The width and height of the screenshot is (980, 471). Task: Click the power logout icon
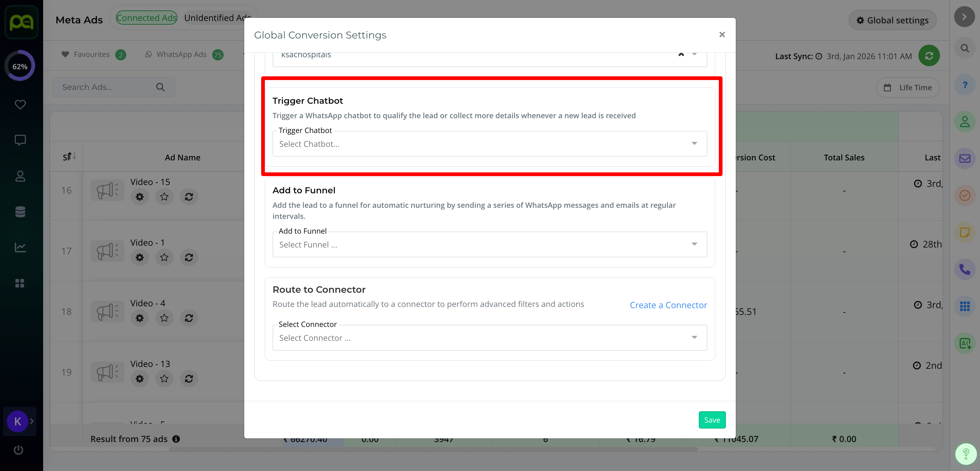(x=18, y=450)
